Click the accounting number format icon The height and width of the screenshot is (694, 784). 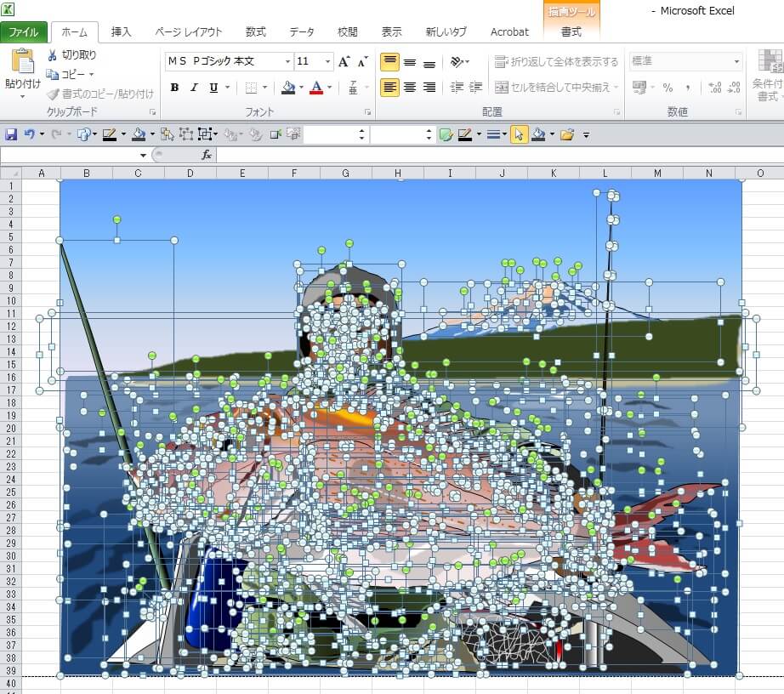click(x=639, y=88)
